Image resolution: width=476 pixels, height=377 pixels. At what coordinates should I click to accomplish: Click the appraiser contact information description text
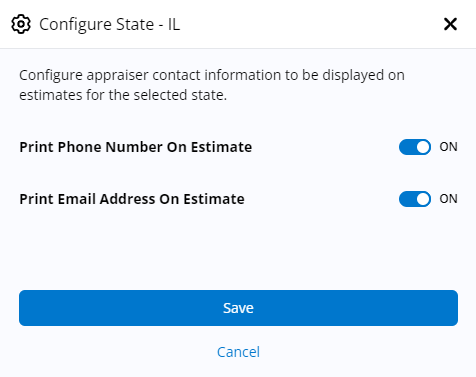pos(212,85)
